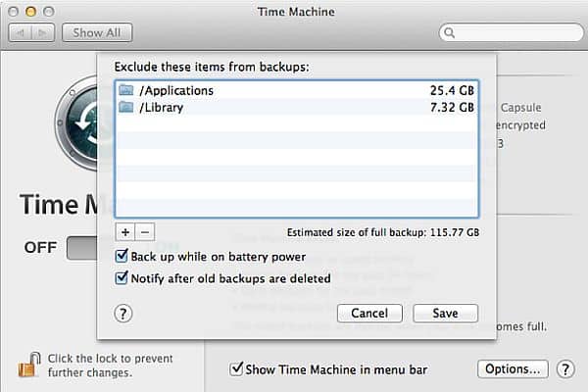Click 'Exclude these items from backups' label
The image size is (588, 392).
pyautogui.click(x=212, y=67)
